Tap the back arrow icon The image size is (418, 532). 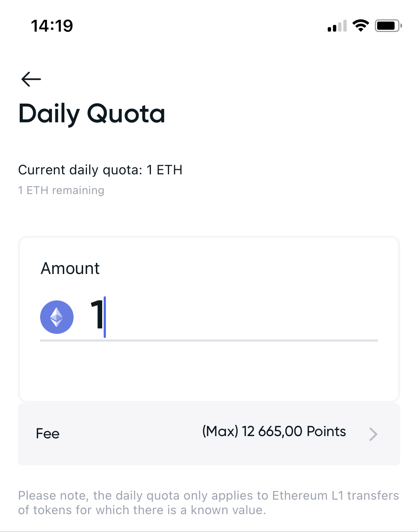coord(31,79)
